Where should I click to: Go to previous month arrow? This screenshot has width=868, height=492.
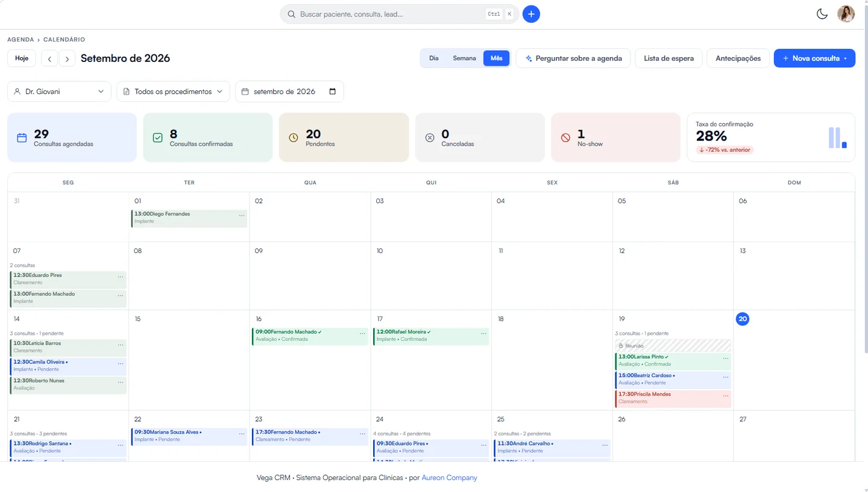(49, 58)
